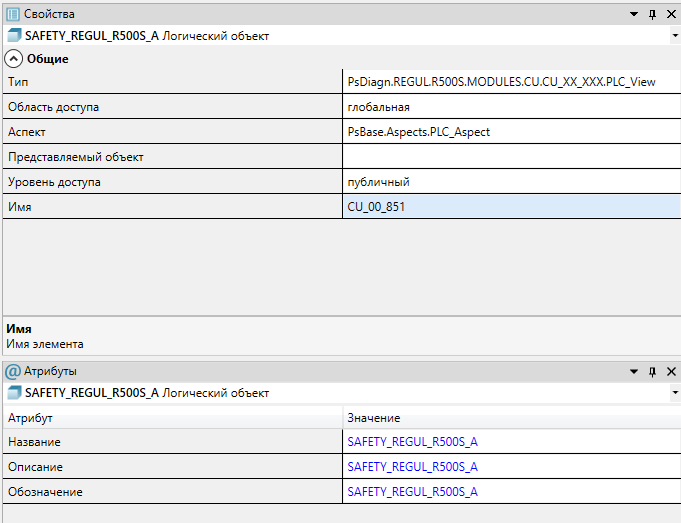Screen dimensions: 681x523
Task: Expand the properties object selector dropdown
Action: tap(675, 36)
